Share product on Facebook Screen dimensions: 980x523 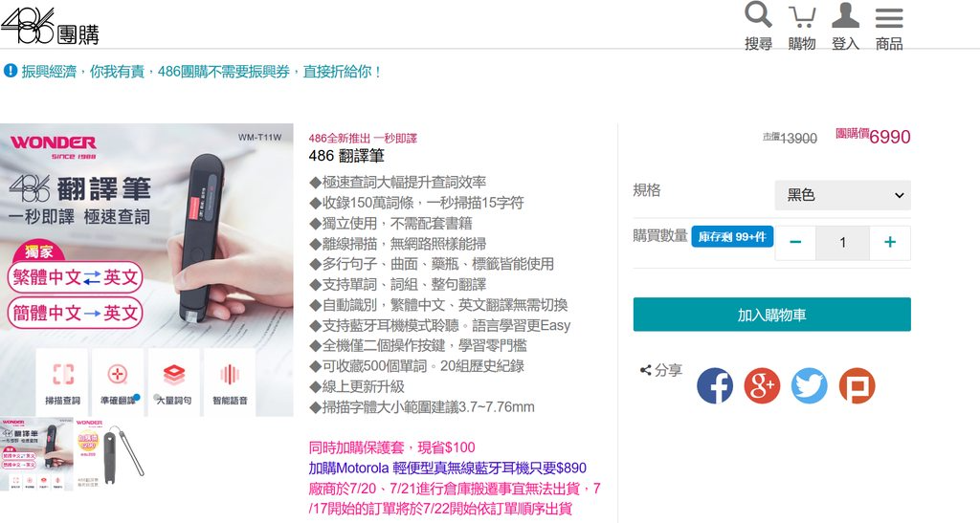(x=715, y=385)
